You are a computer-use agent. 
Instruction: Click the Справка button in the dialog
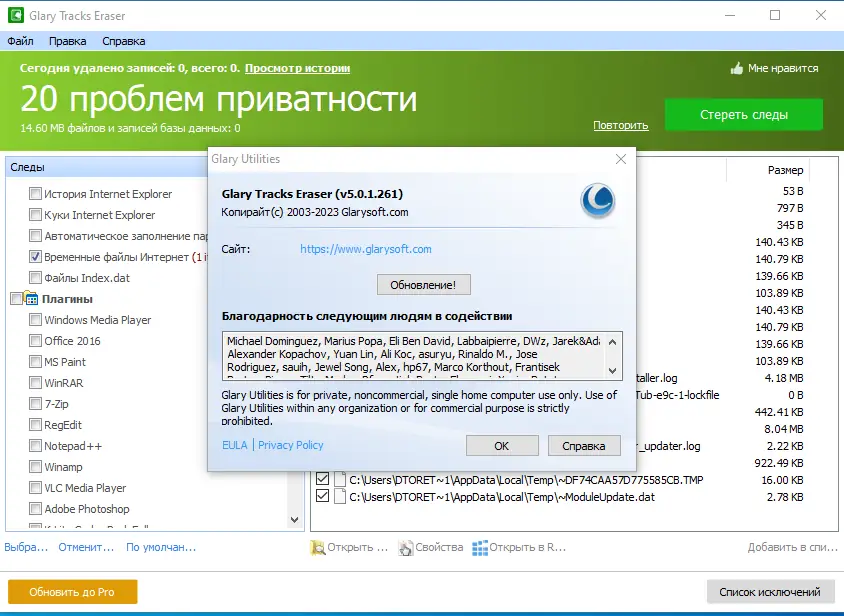click(x=584, y=446)
